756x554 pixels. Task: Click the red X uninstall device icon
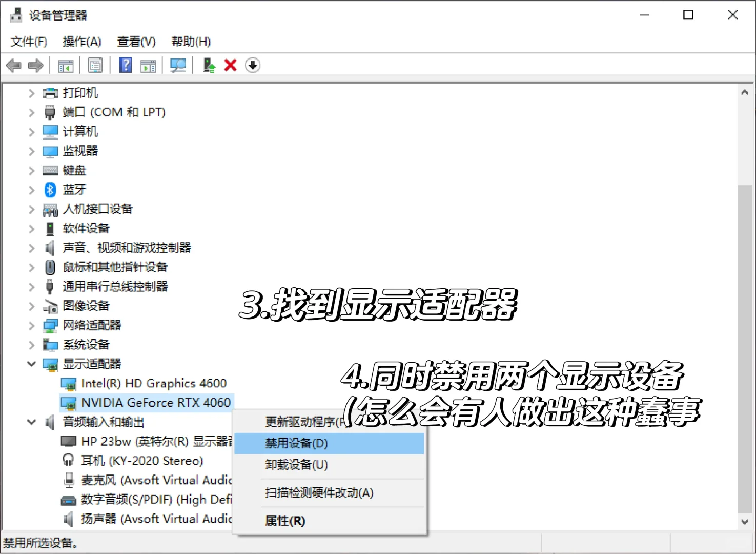231,65
